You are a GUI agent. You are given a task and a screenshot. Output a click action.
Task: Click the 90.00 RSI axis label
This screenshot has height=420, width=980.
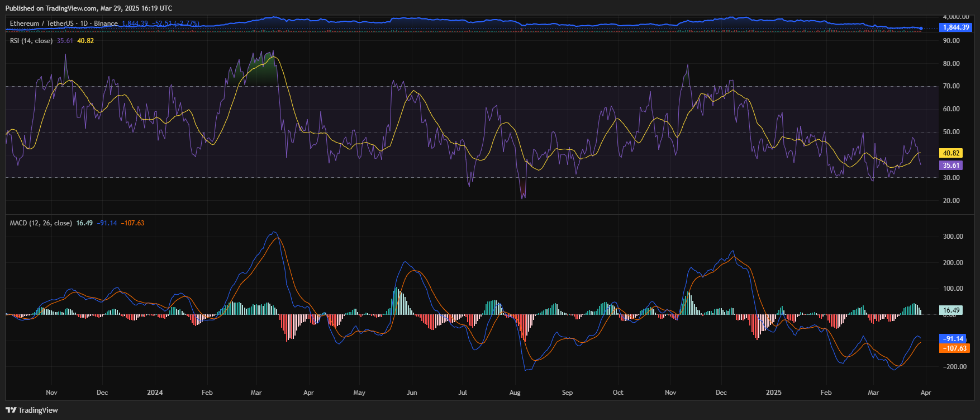(x=951, y=41)
